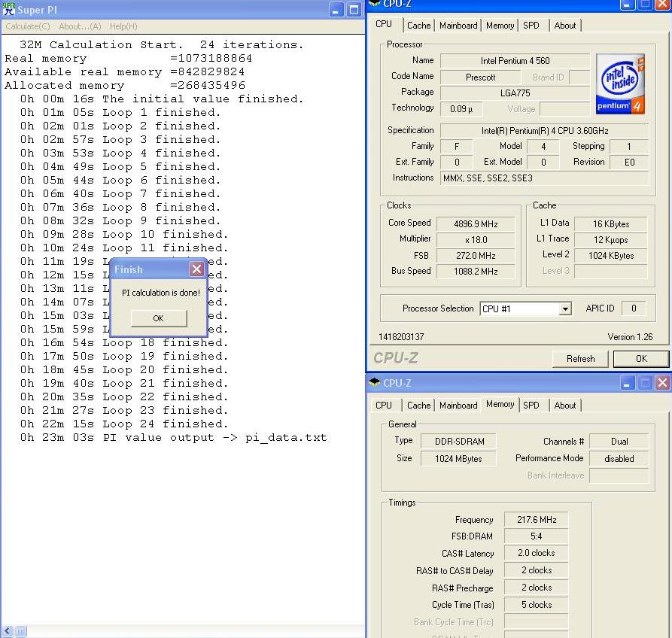Viewport: 672px width, 638px height.
Task: Click the memory Type field DDR-SDRAM
Action: [459, 442]
